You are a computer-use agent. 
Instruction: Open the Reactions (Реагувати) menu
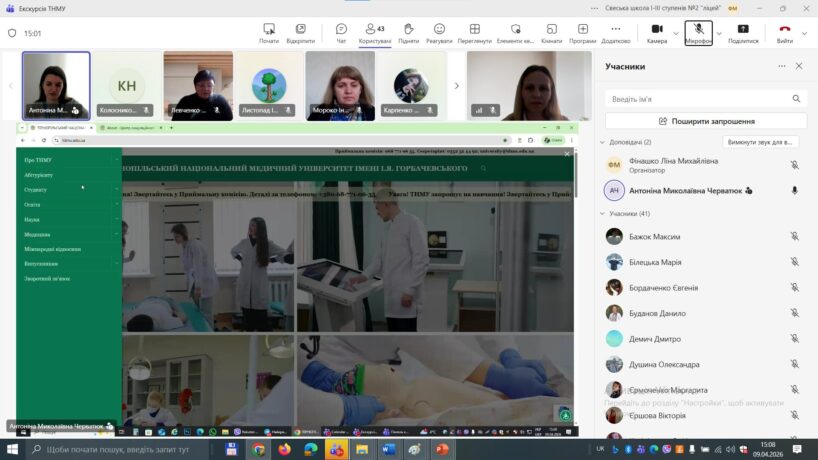[439, 33]
